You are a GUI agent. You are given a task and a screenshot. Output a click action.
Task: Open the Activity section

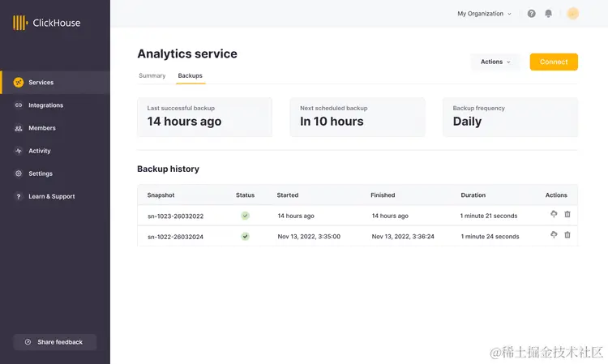(x=39, y=151)
